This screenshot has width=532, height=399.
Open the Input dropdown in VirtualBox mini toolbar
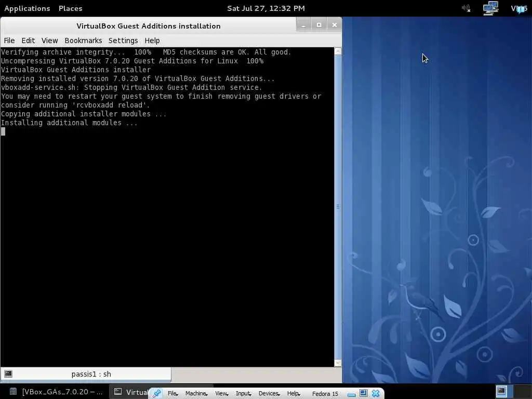point(243,393)
